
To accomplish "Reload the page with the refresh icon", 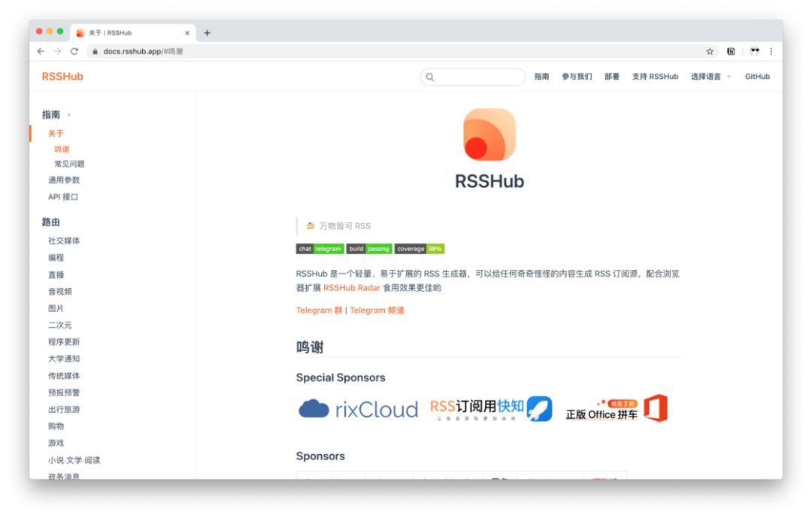I will [x=74, y=51].
